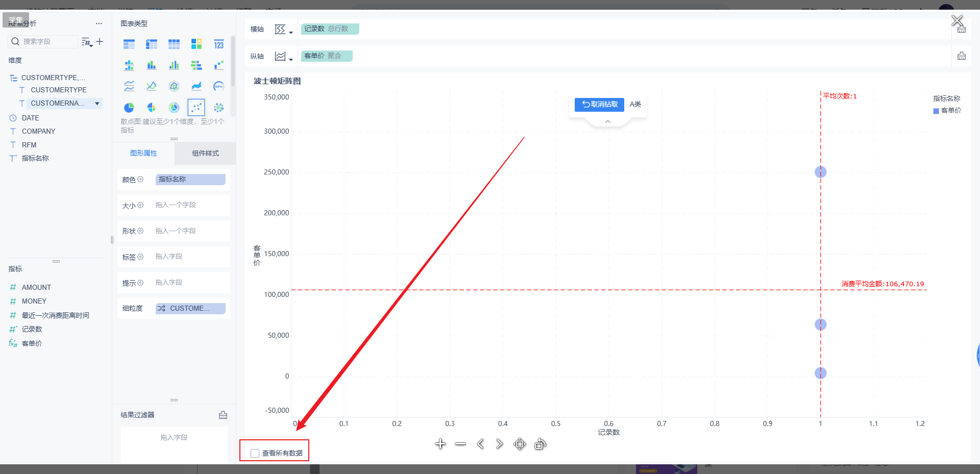Screen dimensions: 980x474
Task: Switch to the 组件样式 tab
Action: (x=205, y=153)
